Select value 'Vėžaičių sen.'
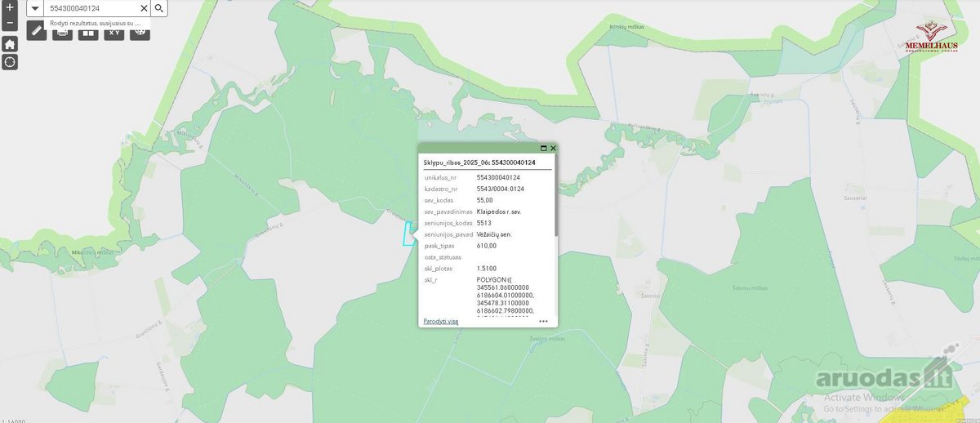This screenshot has height=423, width=980. click(494, 234)
